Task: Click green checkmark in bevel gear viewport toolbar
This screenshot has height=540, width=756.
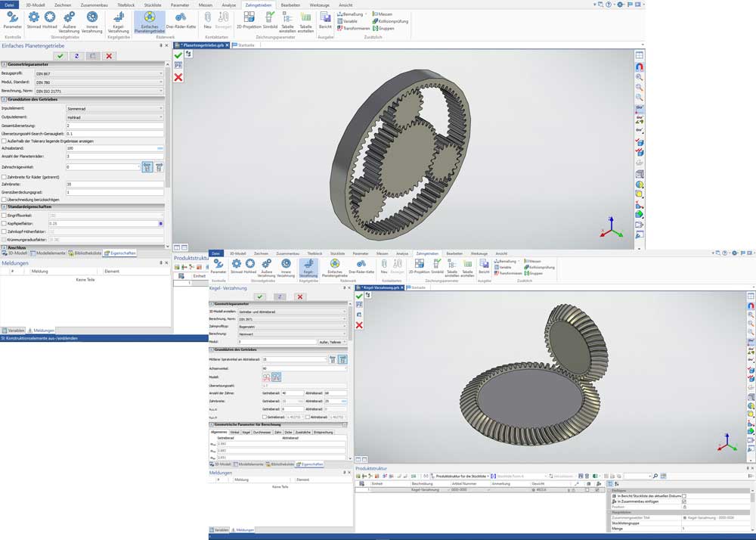Action: 358,296
